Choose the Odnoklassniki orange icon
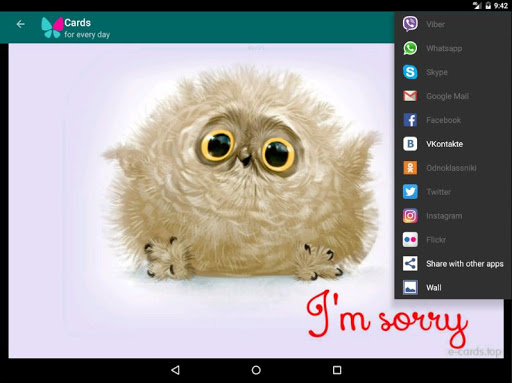The image size is (512, 383). click(410, 168)
